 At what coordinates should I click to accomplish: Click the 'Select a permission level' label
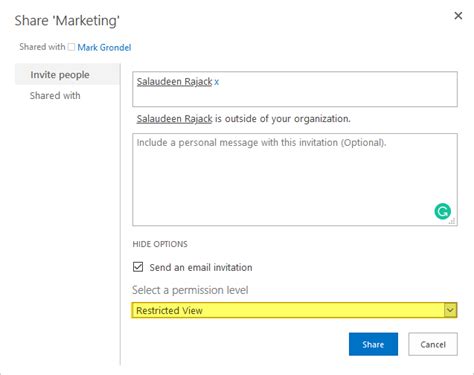pos(190,290)
